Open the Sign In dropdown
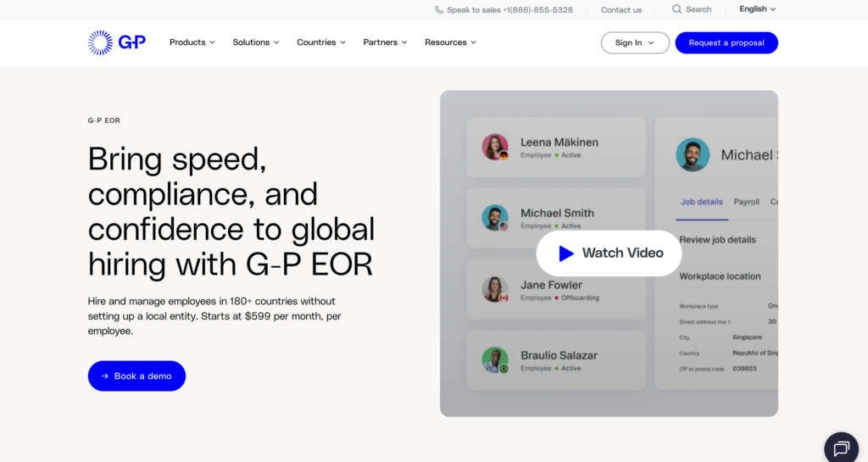The width and height of the screenshot is (868, 462). coord(635,42)
